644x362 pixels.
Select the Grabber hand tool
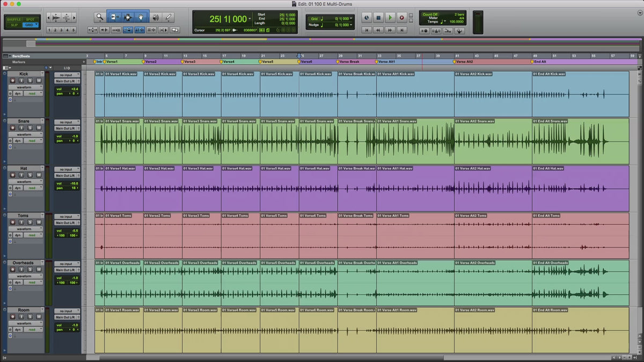tap(142, 17)
